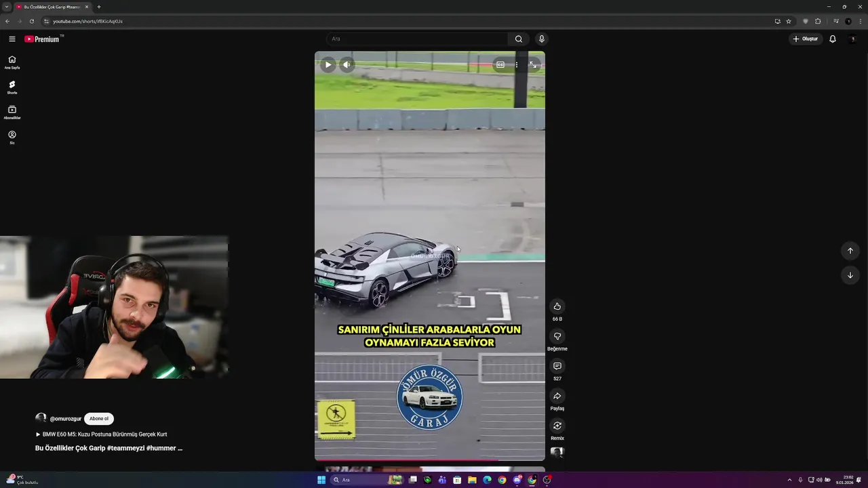Image resolution: width=868 pixels, height=488 pixels.
Task: Mute the Short's volume
Action: point(347,65)
